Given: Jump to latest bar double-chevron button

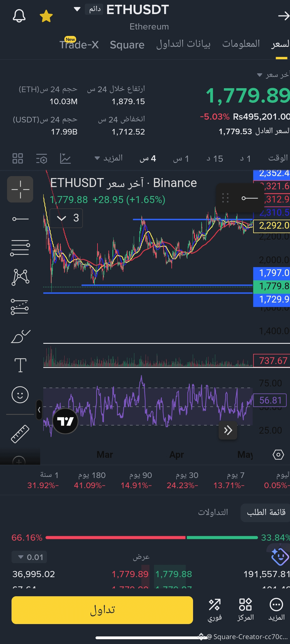Looking at the screenshot, I should pyautogui.click(x=228, y=430).
